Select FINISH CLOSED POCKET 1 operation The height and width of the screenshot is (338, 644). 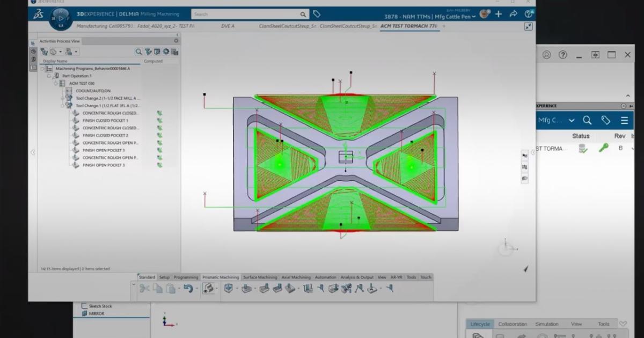coord(105,121)
